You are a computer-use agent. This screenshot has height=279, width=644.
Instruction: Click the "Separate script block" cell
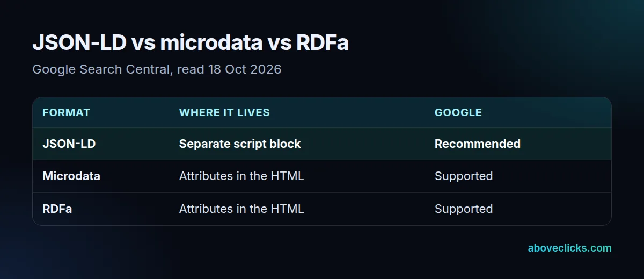240,144
